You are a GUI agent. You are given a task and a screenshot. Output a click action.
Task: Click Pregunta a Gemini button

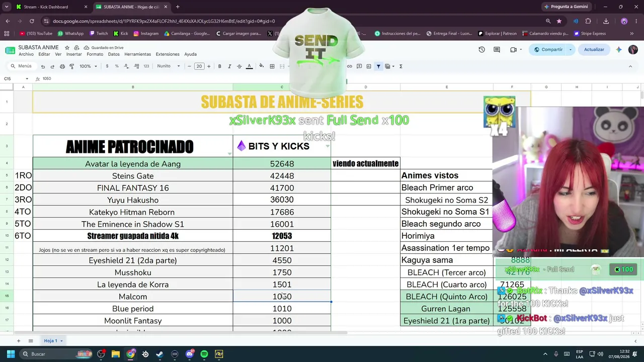(x=566, y=7)
